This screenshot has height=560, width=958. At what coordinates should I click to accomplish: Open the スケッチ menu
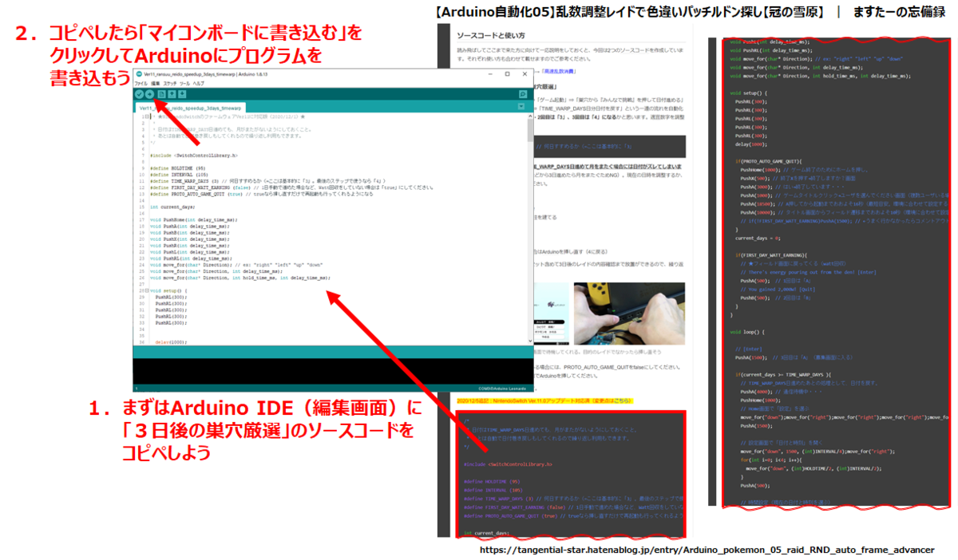click(170, 83)
